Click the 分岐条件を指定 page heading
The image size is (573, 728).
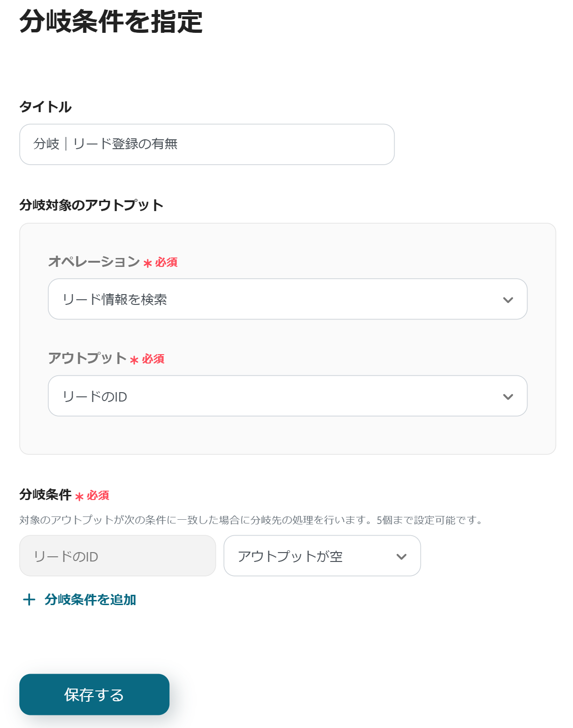(x=111, y=22)
